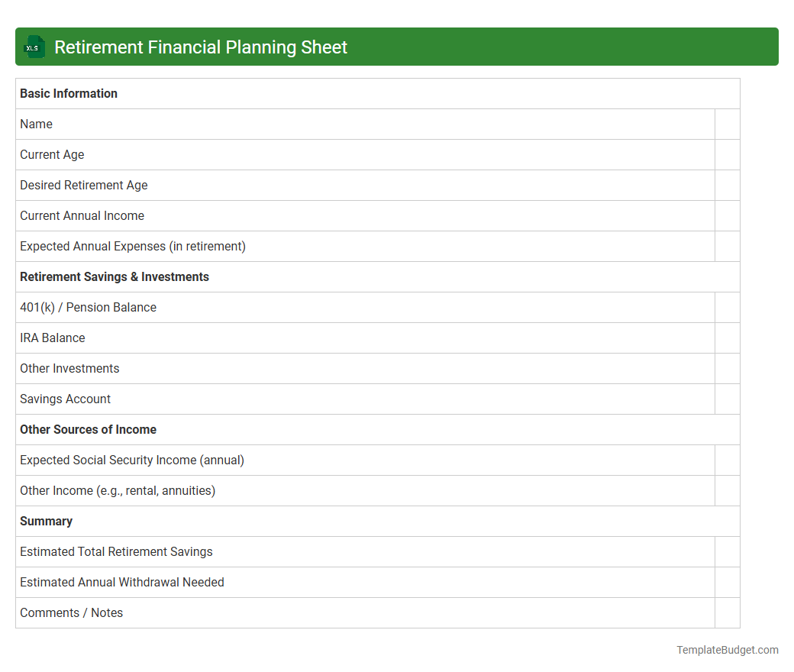Select the Other Income input cell
This screenshot has width=794, height=672.
pyautogui.click(x=728, y=490)
